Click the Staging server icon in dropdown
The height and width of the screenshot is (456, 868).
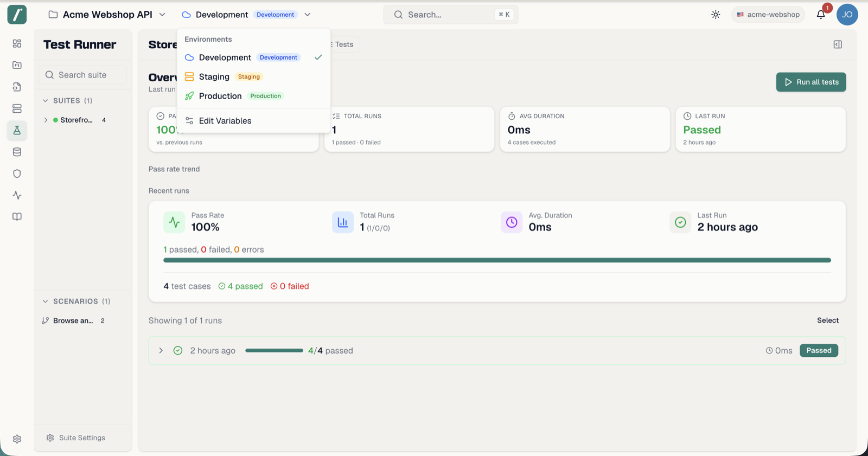pos(189,77)
